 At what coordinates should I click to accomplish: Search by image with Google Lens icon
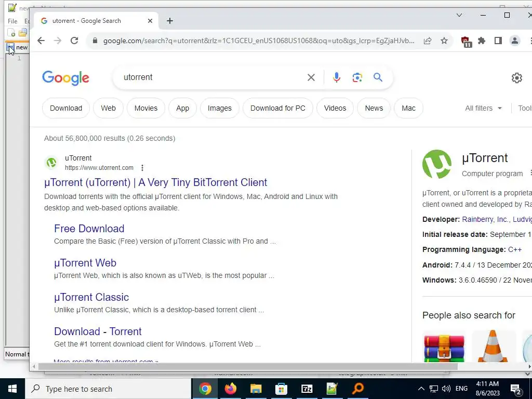pos(357,77)
